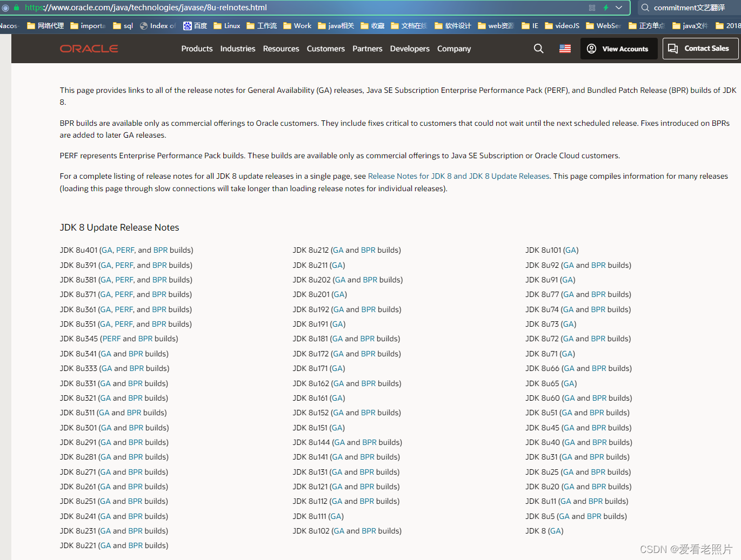The width and height of the screenshot is (741, 560).
Task: Open the 工作流 bookmark folder
Action: tap(262, 25)
